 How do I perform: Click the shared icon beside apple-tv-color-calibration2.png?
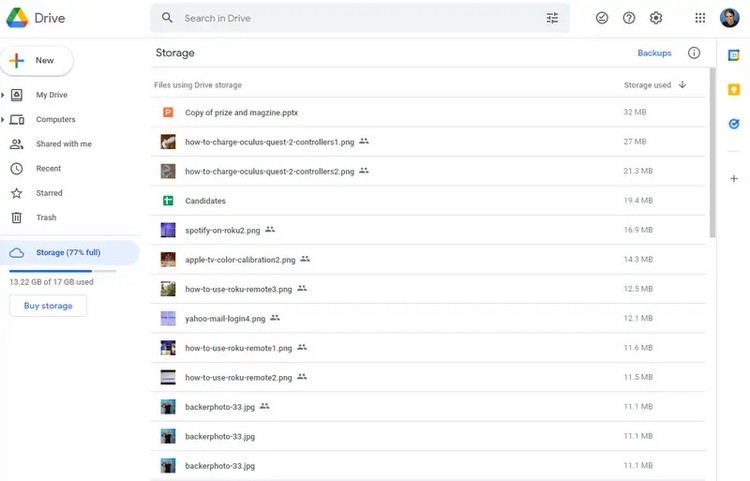click(x=305, y=259)
